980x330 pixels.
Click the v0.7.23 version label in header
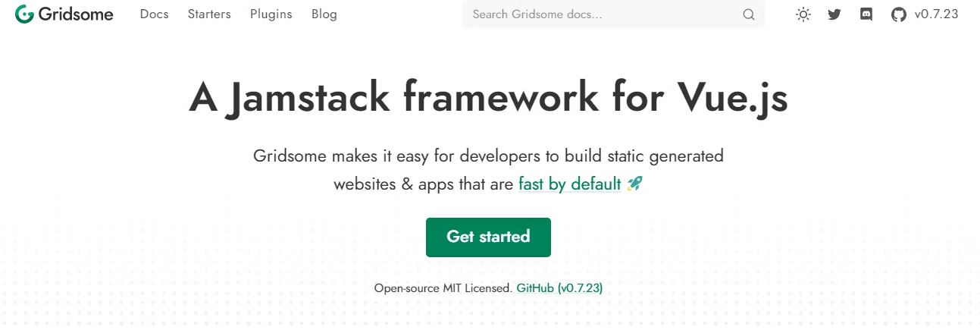(x=937, y=14)
